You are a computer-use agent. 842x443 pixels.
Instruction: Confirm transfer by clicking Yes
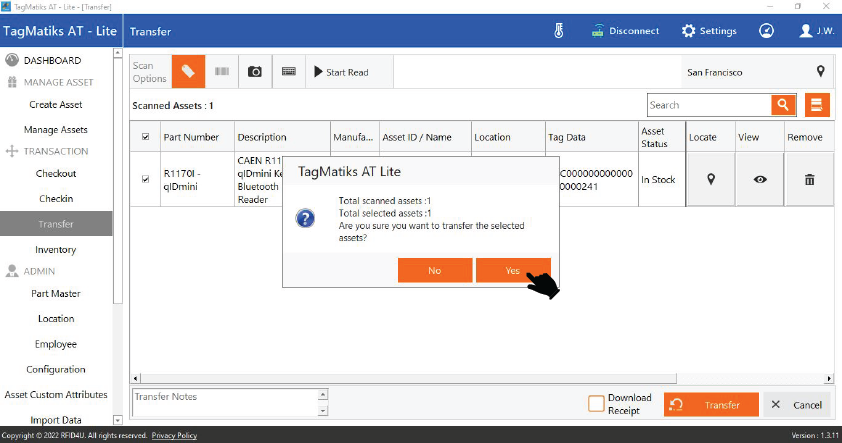point(512,270)
